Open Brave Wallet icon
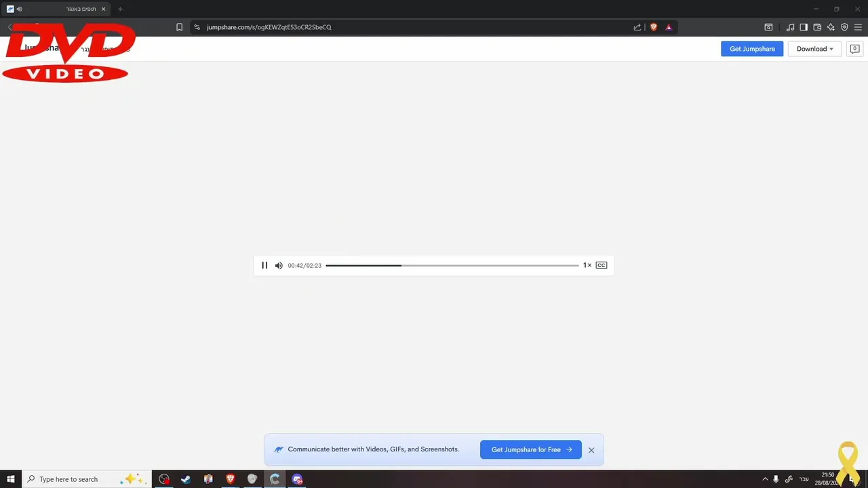The width and height of the screenshot is (868, 488). coord(817,27)
